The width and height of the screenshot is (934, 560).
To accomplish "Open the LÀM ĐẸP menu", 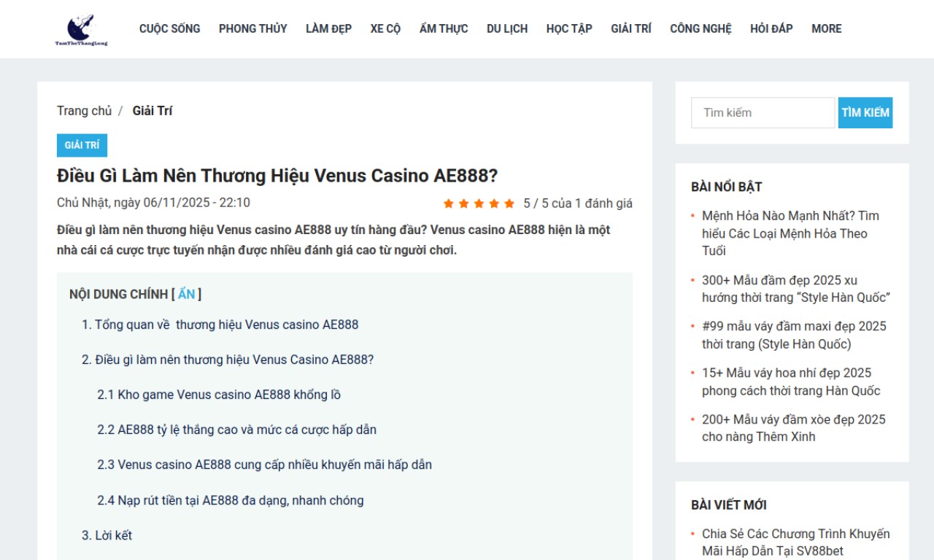I will pos(328,29).
